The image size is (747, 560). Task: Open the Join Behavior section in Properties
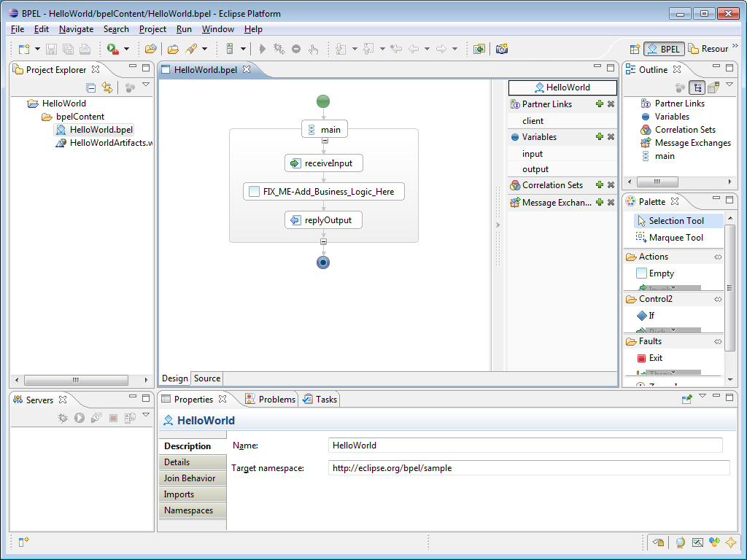click(192, 478)
